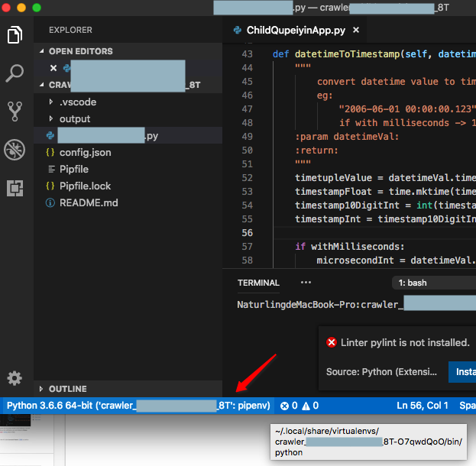Image resolution: width=476 pixels, height=466 pixels.
Task: Close the open editor in Open Editors list
Action: 53,68
